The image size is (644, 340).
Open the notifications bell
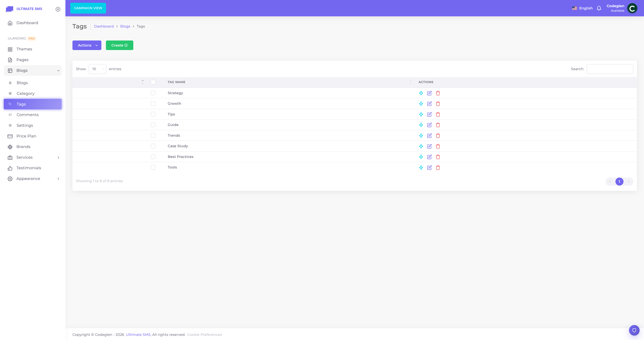point(599,8)
